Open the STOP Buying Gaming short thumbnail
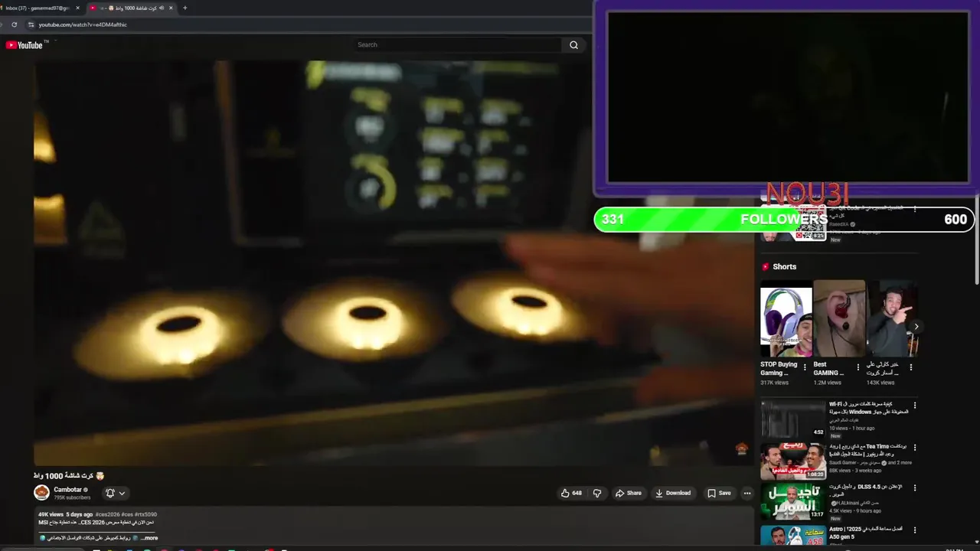Screen dimensions: 980x551 [x=786, y=318]
